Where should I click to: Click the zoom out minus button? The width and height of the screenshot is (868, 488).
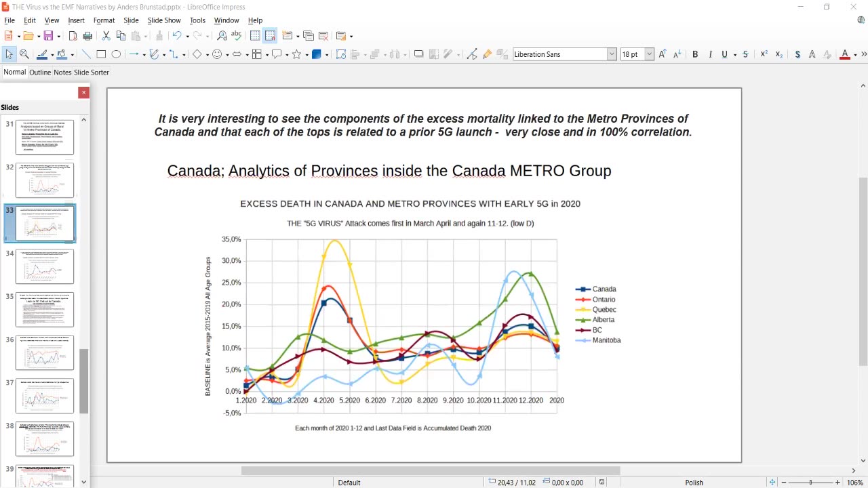(x=783, y=483)
